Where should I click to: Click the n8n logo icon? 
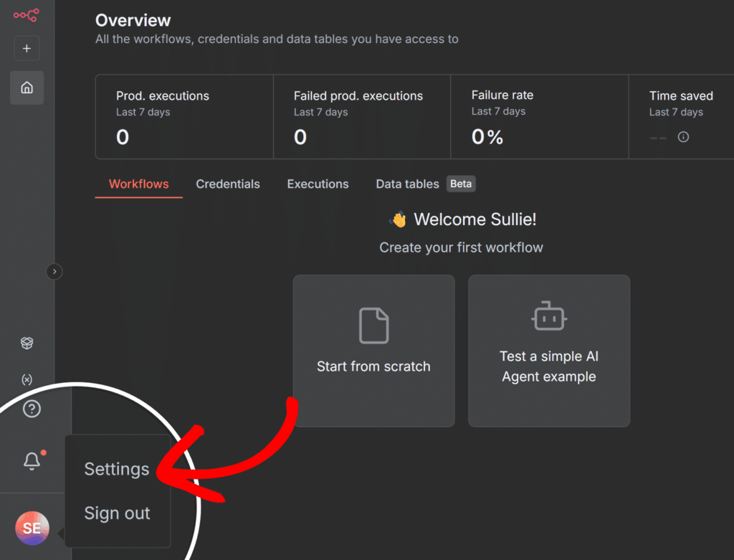coord(27,14)
